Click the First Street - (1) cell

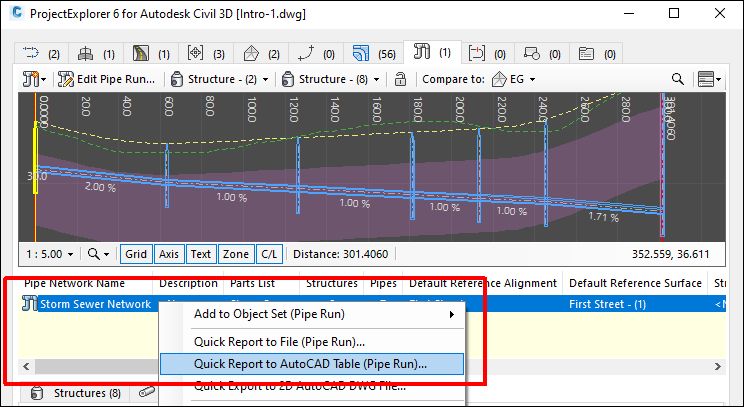pos(607,304)
